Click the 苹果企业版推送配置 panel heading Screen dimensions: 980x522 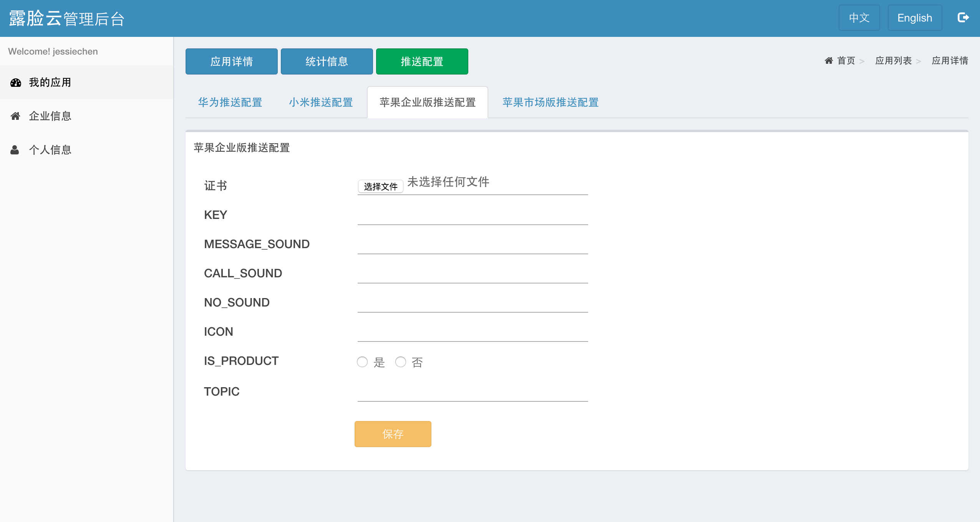click(242, 147)
